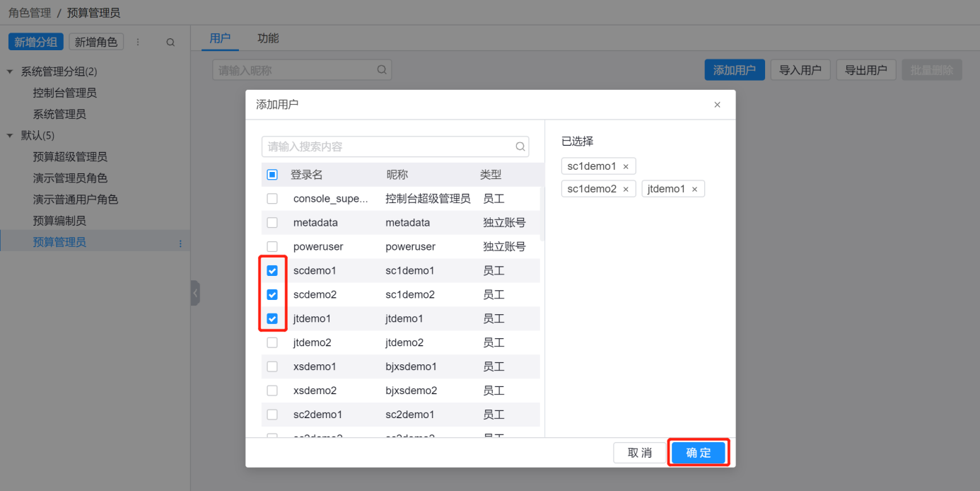Click the search icon in the role sidebar
The height and width of the screenshot is (491, 980).
click(x=170, y=42)
